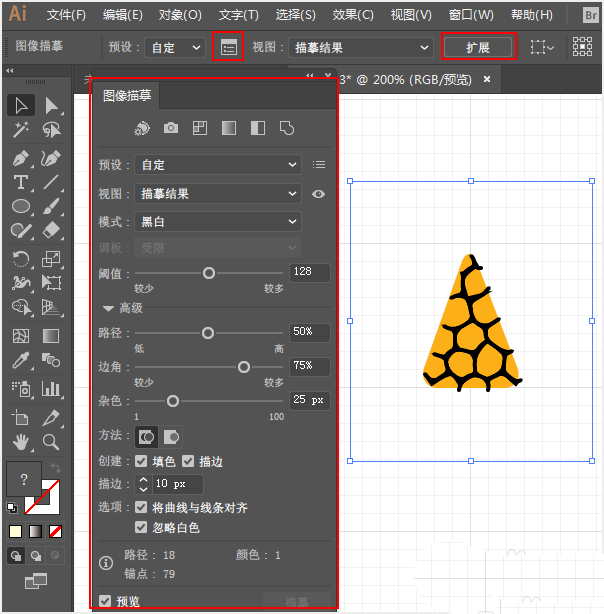
Task: Select the Eyedropper tool
Action: (x=20, y=360)
